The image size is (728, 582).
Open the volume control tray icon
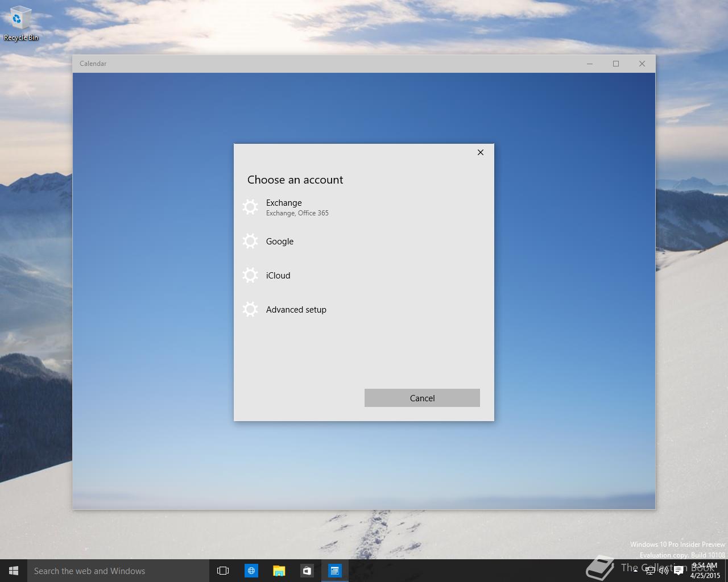tap(664, 571)
